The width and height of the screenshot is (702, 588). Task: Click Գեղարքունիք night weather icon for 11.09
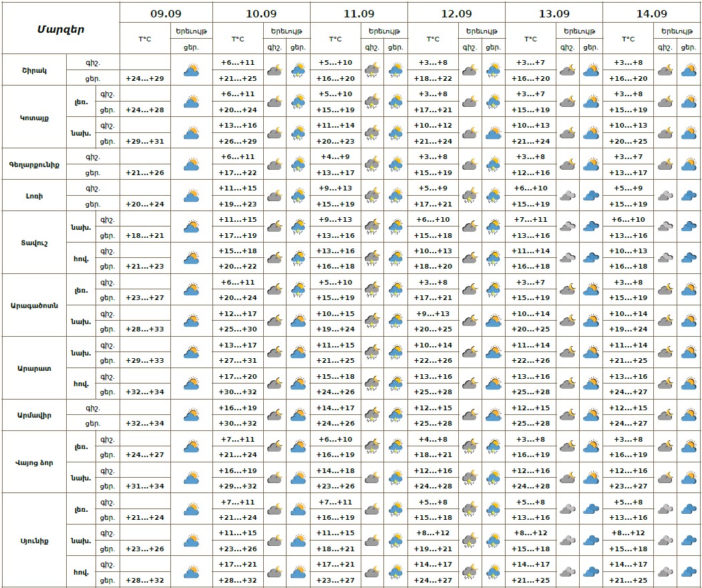(372, 164)
